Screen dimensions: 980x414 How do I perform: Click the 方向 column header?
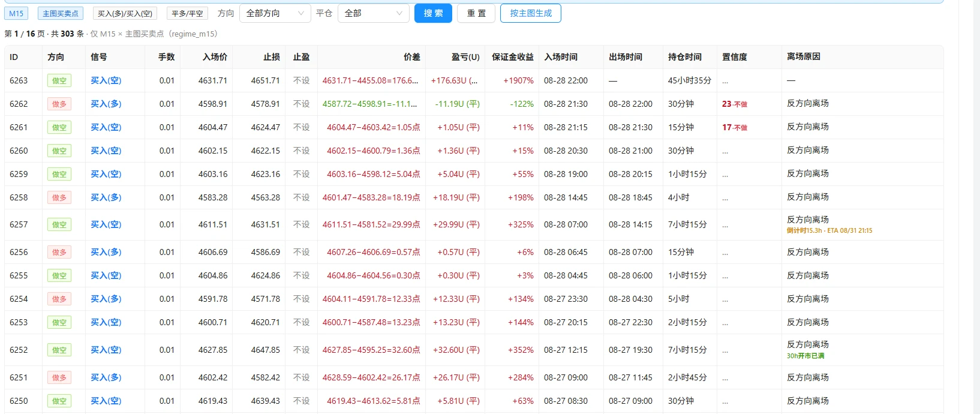point(56,57)
